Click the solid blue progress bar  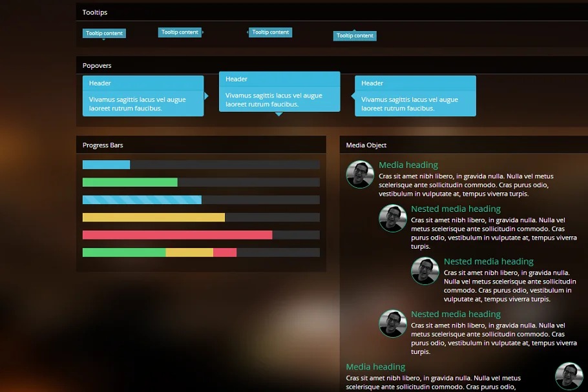coord(106,165)
